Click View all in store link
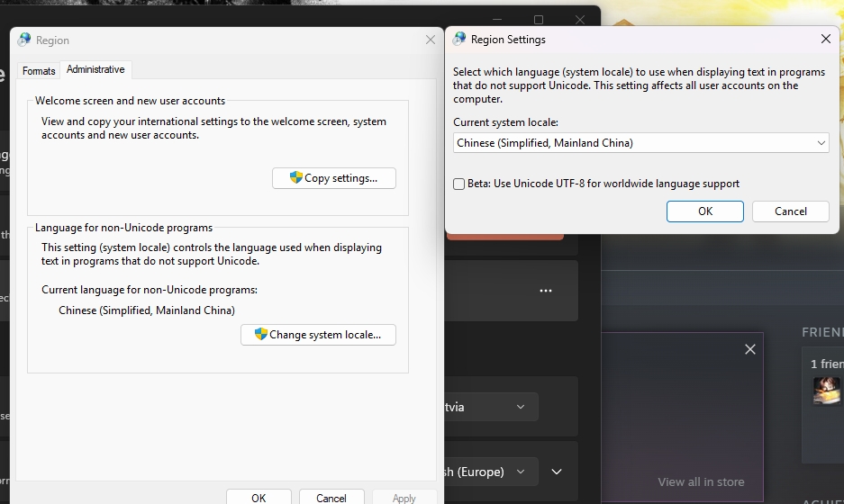Viewport: 844px width, 504px height. point(701,481)
